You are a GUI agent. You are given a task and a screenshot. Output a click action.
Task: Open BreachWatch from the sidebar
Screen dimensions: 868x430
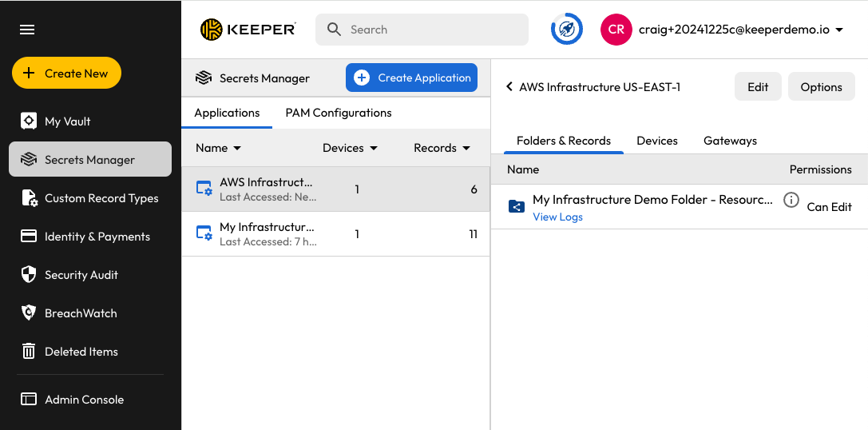point(80,313)
